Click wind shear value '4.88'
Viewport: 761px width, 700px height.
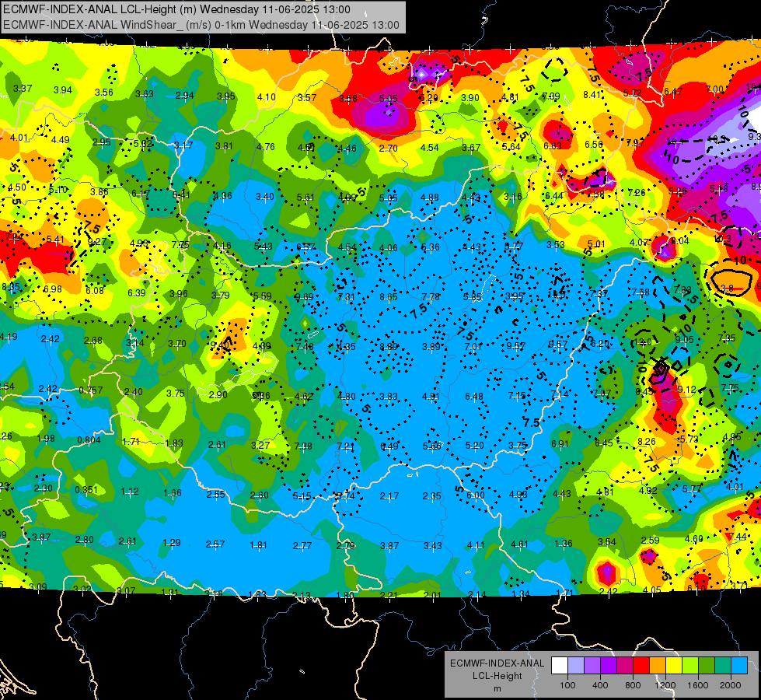pos(430,198)
